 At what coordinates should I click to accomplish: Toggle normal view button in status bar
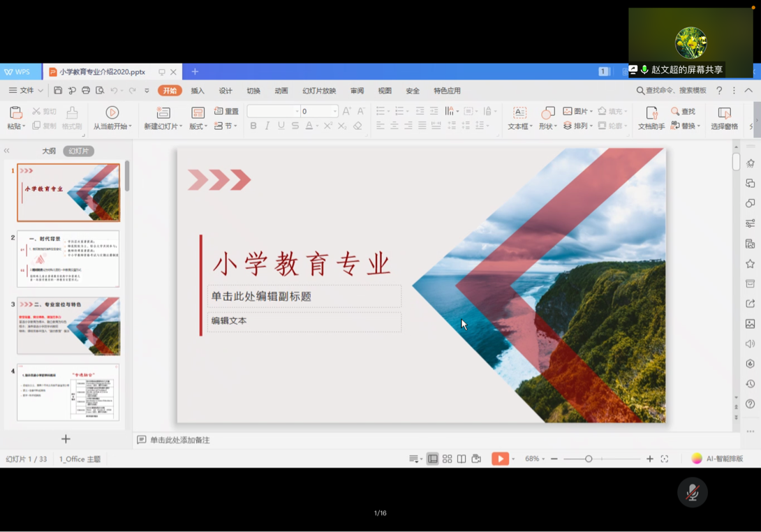433,459
